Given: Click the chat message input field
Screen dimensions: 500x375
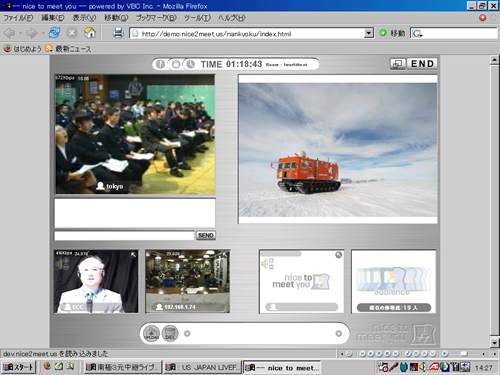Looking at the screenshot, I should click(124, 236).
